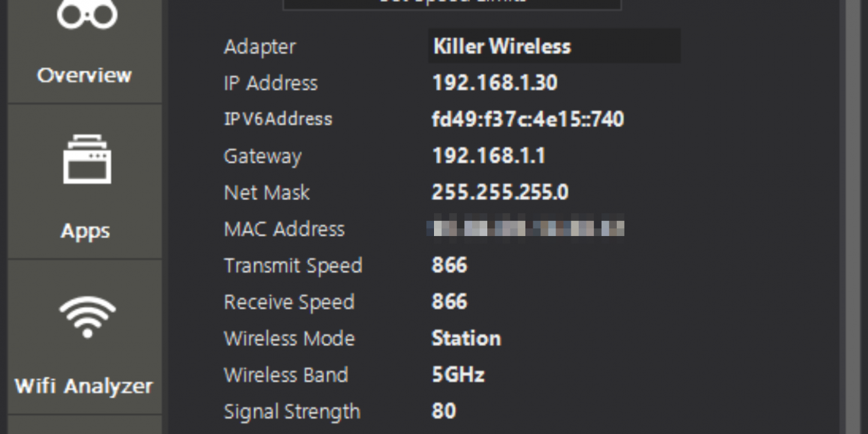The height and width of the screenshot is (434, 868).
Task: Expand the Killer Wireless adapter dropdown
Action: 554,46
